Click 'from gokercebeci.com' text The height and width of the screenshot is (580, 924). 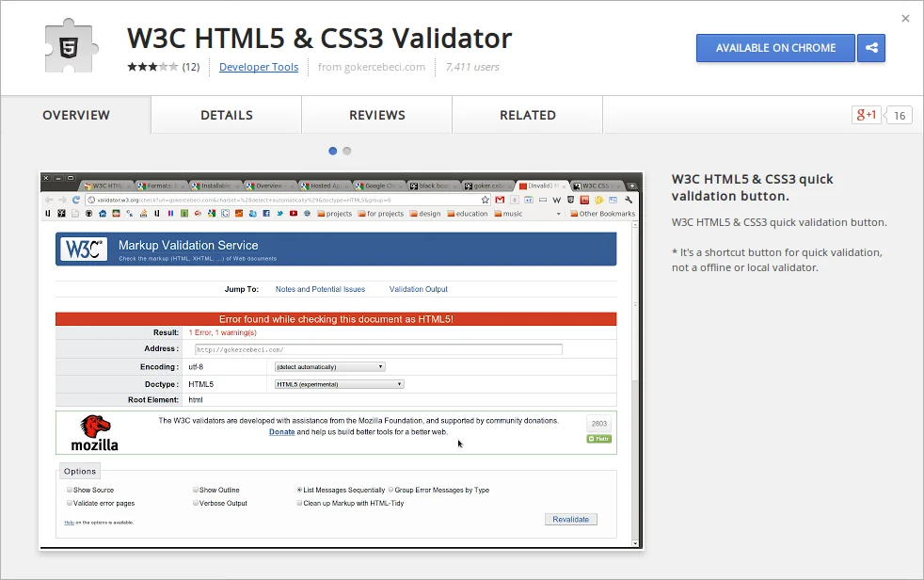point(372,67)
